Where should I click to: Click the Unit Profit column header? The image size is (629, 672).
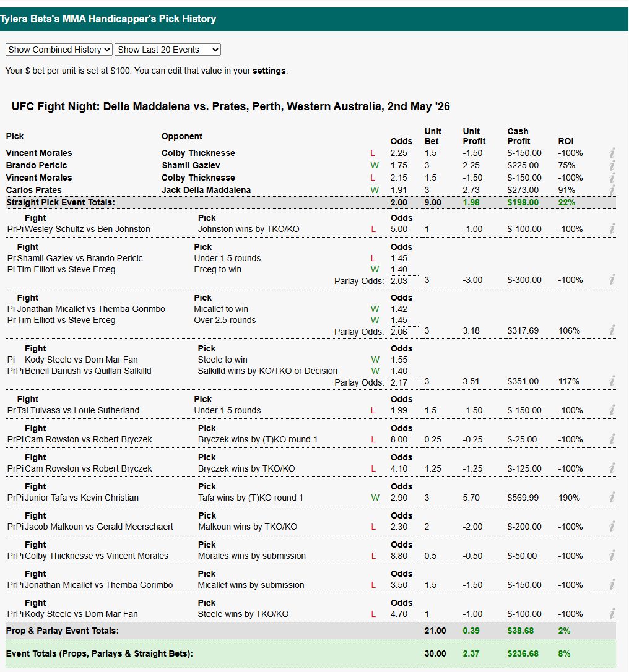[474, 136]
